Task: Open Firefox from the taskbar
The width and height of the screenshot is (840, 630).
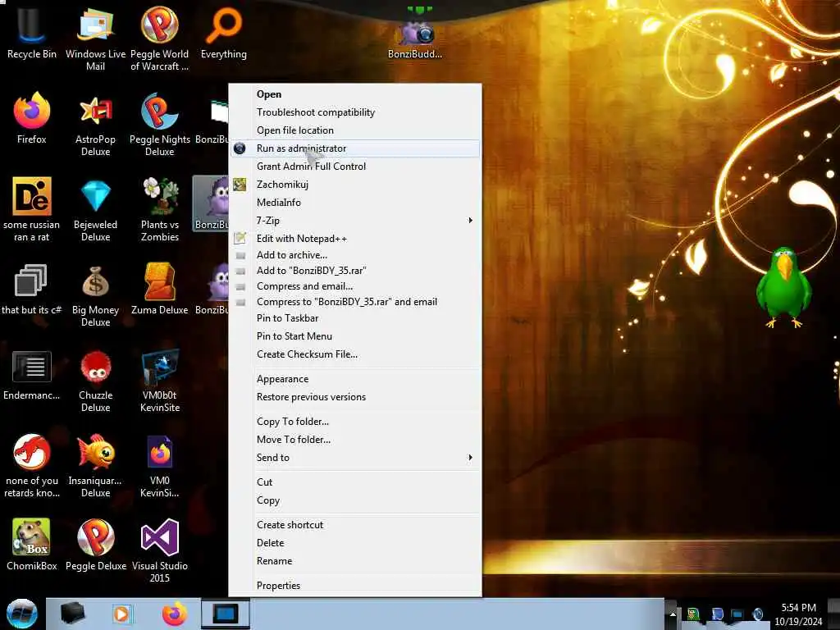Action: (x=175, y=614)
